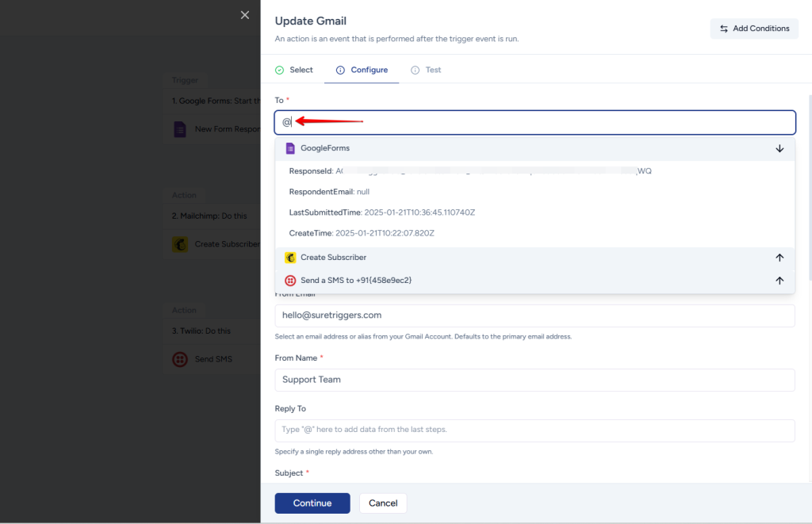Click the Twilio icon in the Send SMS step
The width and height of the screenshot is (812, 524).
(180, 359)
